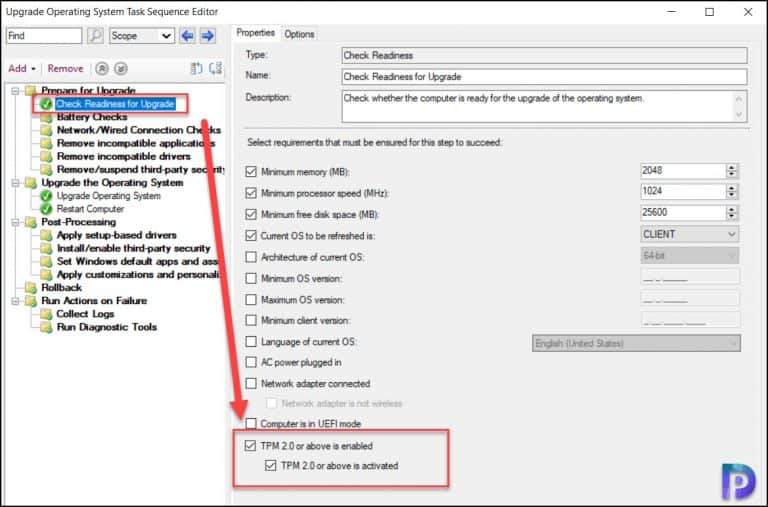Open the Add dropdown menu
Image resolution: width=768 pixels, height=507 pixels.
click(22, 69)
